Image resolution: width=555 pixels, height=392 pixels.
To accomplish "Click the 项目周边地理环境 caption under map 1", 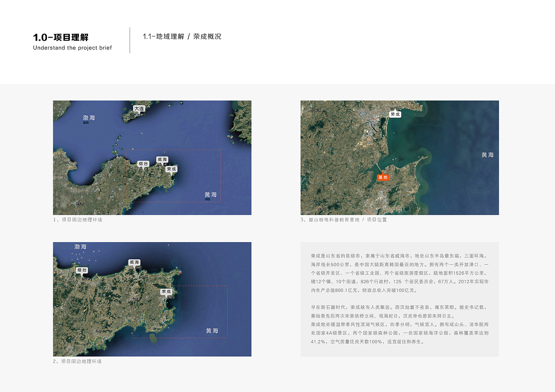I will point(78,220).
